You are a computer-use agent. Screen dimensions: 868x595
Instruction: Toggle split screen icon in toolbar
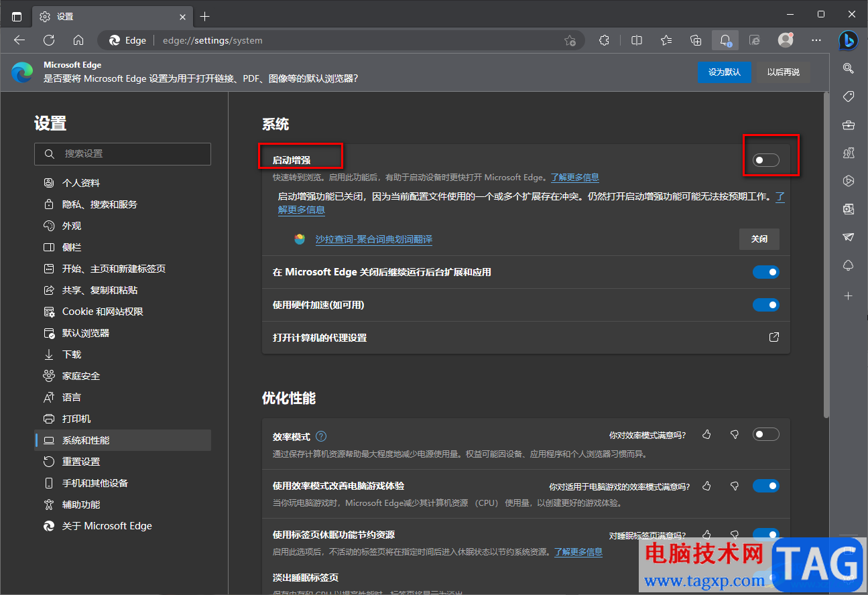tap(637, 40)
